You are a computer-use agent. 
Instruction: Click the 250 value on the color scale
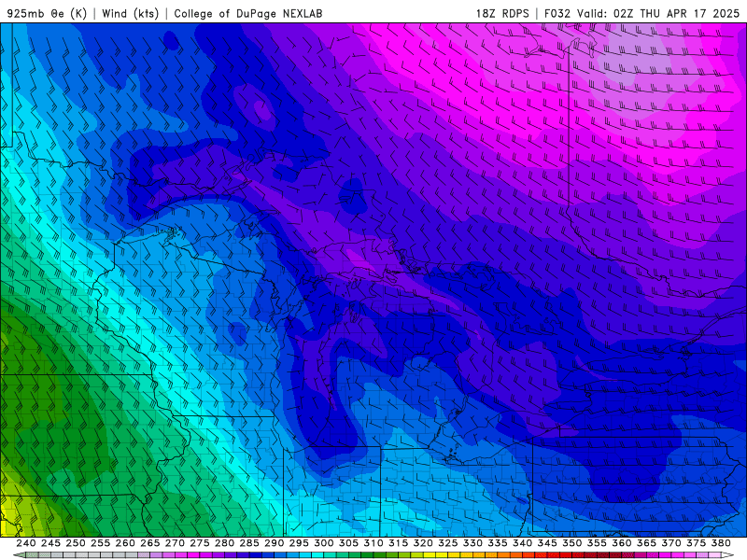point(76,543)
